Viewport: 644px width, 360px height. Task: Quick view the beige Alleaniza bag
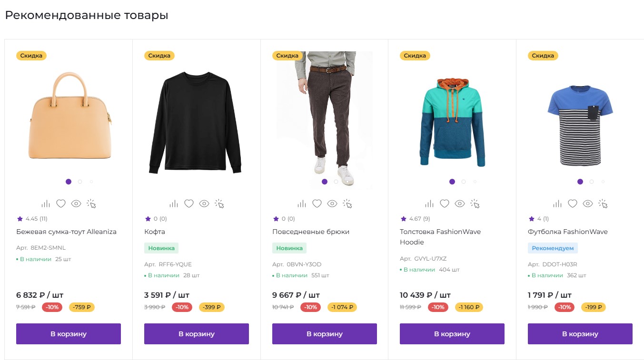[76, 204]
